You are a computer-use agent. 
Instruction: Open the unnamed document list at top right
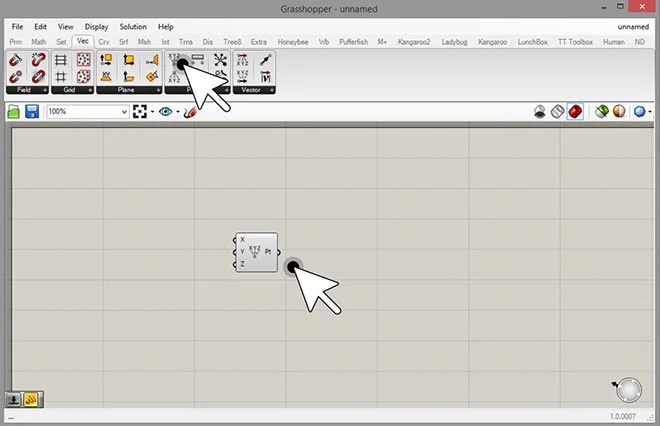pyautogui.click(x=633, y=27)
